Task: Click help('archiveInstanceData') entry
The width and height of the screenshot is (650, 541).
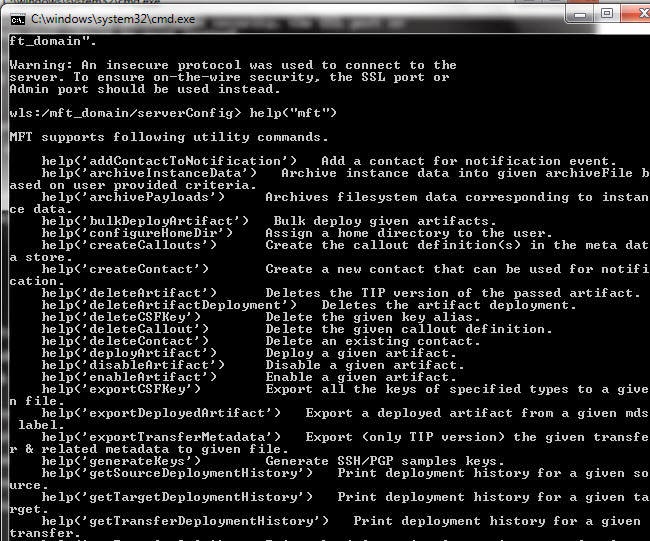Action: point(149,173)
